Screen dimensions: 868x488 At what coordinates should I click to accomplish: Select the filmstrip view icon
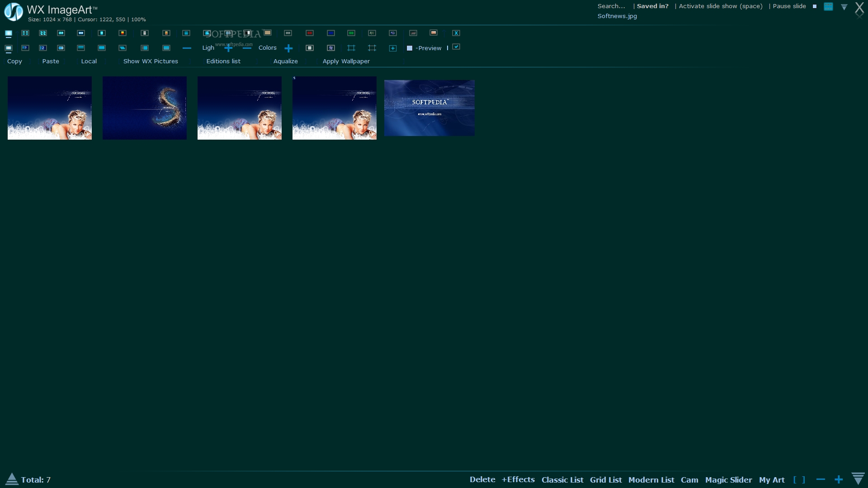pyautogui.click(x=61, y=48)
